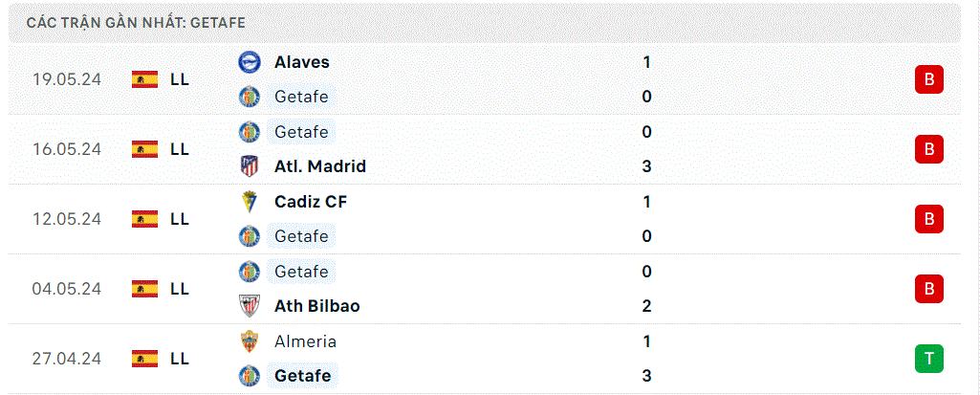Click the Ath Bilbao club crest icon
Screen dimensions: 980x395
click(x=250, y=306)
